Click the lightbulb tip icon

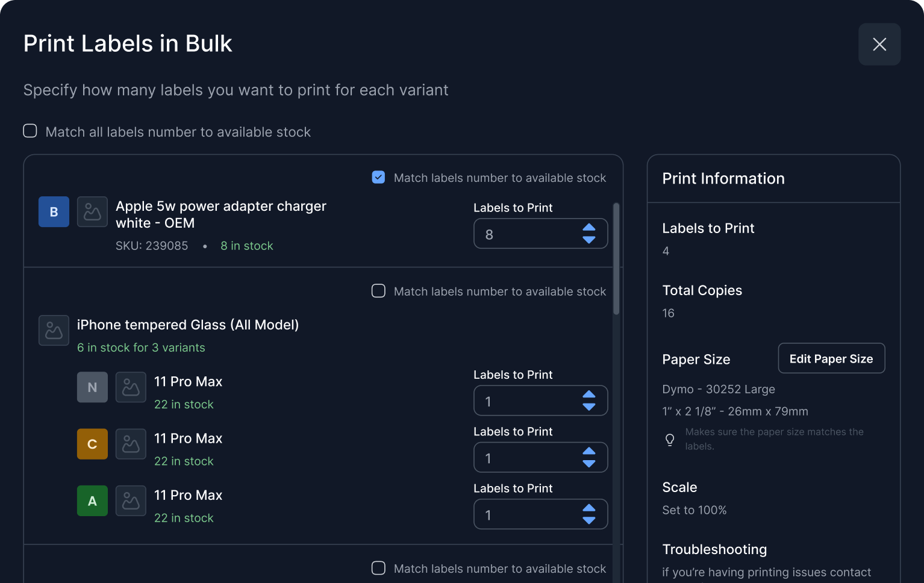[670, 440]
